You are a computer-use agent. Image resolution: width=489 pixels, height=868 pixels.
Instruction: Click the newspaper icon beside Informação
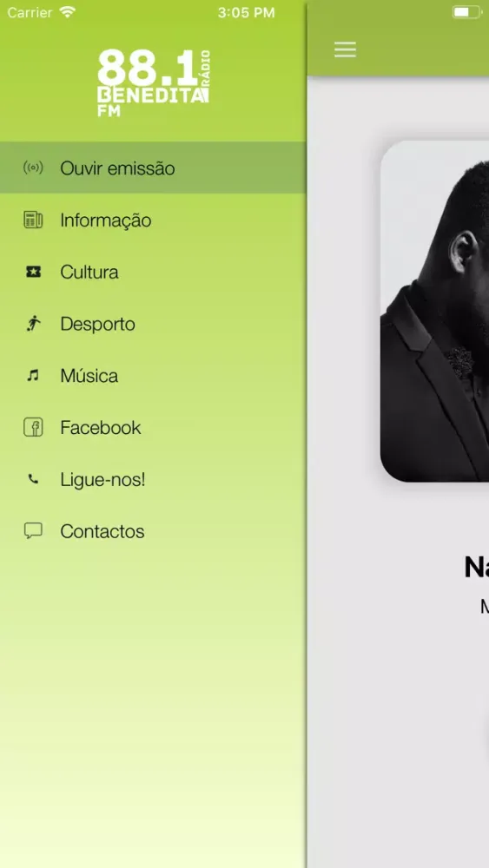33,220
